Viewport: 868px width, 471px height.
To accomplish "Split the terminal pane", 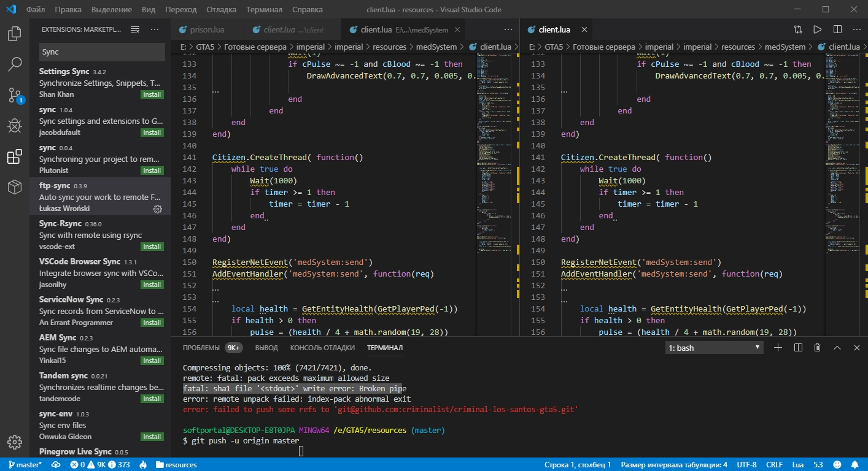I will [x=798, y=348].
